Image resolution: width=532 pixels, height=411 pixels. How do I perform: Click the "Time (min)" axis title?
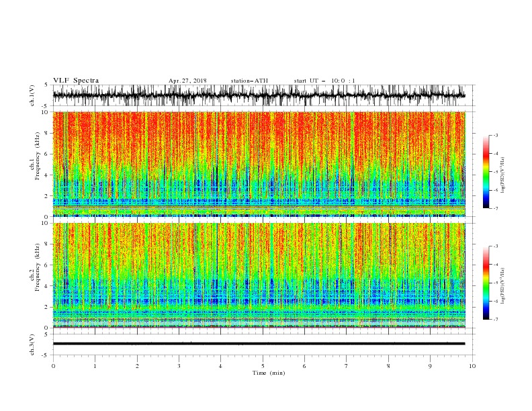point(269,373)
